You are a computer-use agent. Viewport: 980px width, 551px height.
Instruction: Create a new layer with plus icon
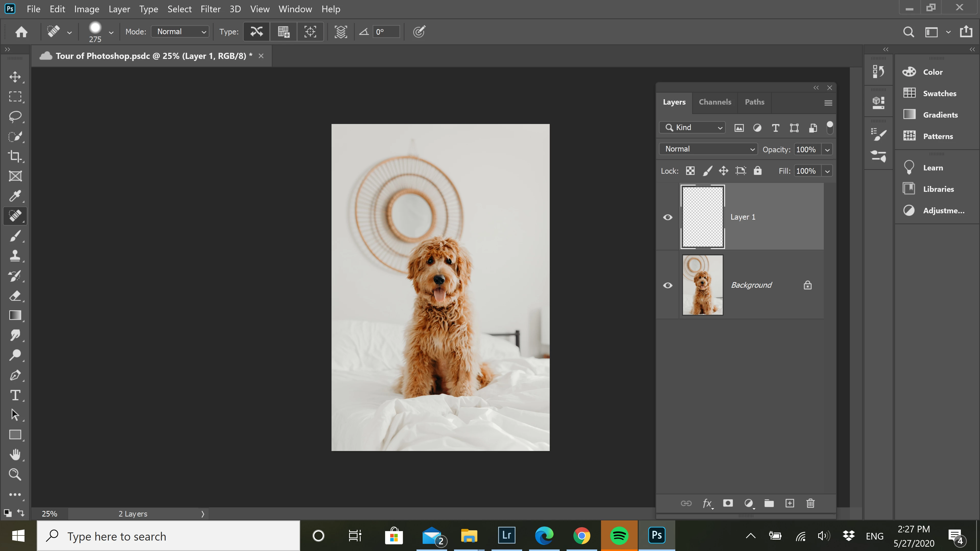point(790,503)
